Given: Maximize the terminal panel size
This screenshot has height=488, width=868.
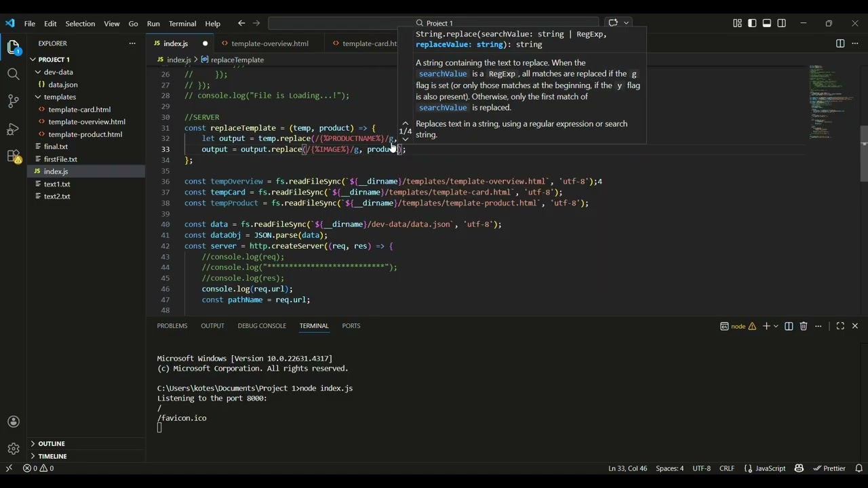Looking at the screenshot, I should pos(840,326).
